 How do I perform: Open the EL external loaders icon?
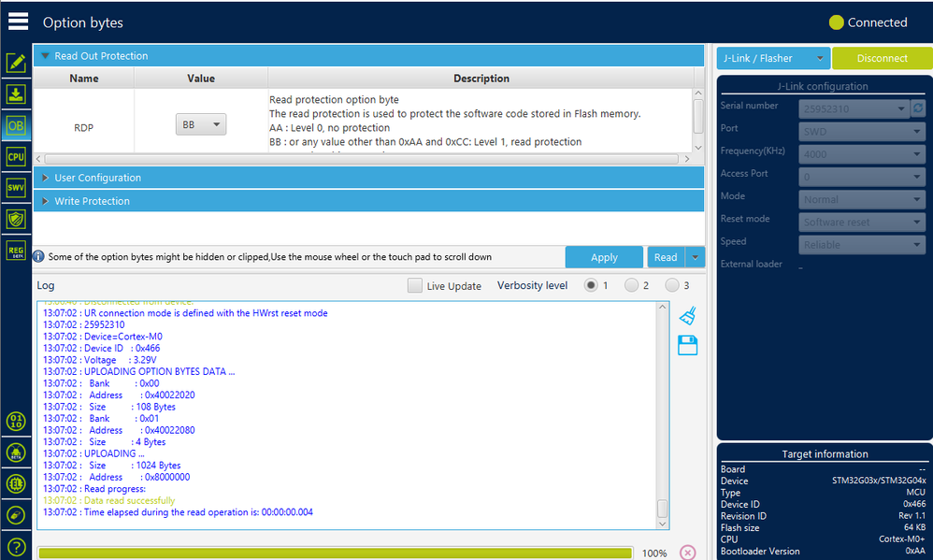(16, 483)
